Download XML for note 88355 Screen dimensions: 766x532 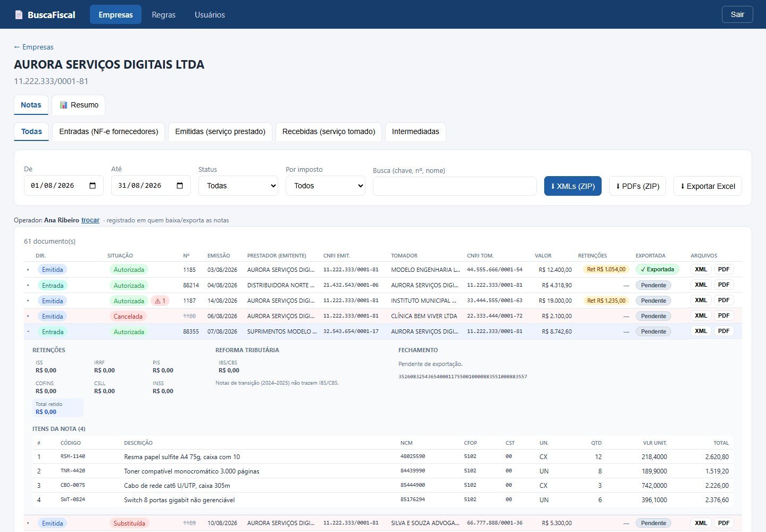click(701, 331)
